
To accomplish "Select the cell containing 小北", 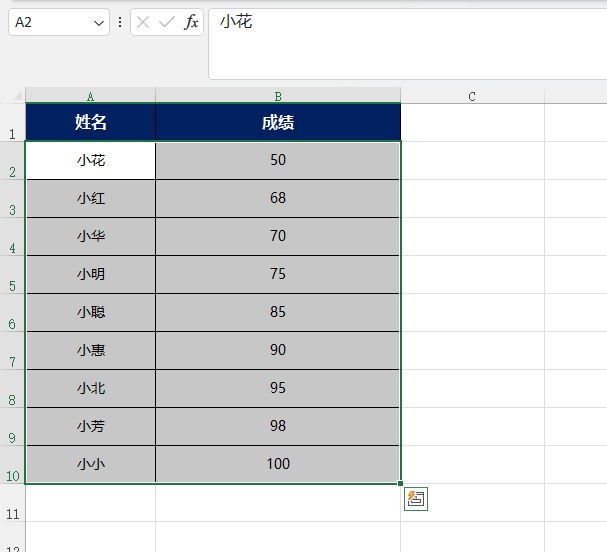I will tap(90, 388).
